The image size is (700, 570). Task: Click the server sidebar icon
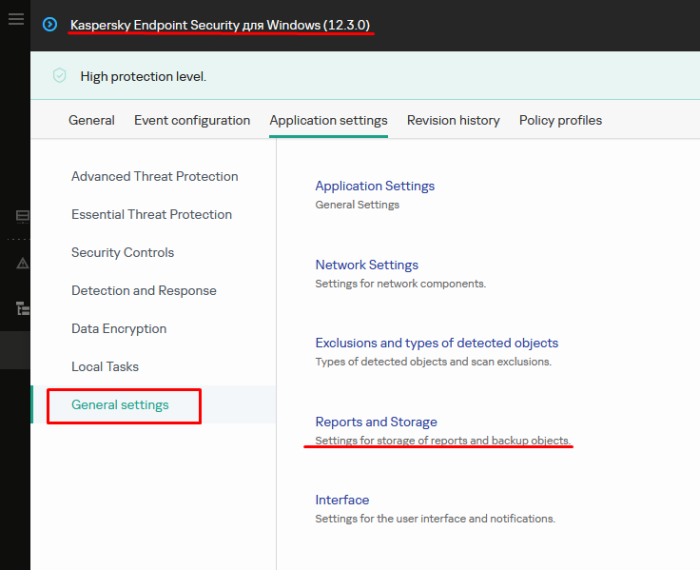[22, 216]
